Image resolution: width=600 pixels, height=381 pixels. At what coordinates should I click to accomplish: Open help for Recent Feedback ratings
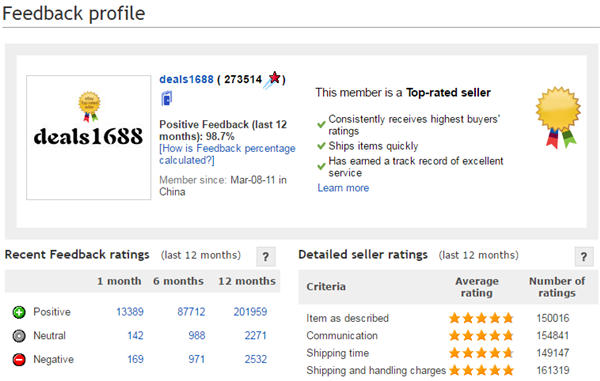pos(266,256)
